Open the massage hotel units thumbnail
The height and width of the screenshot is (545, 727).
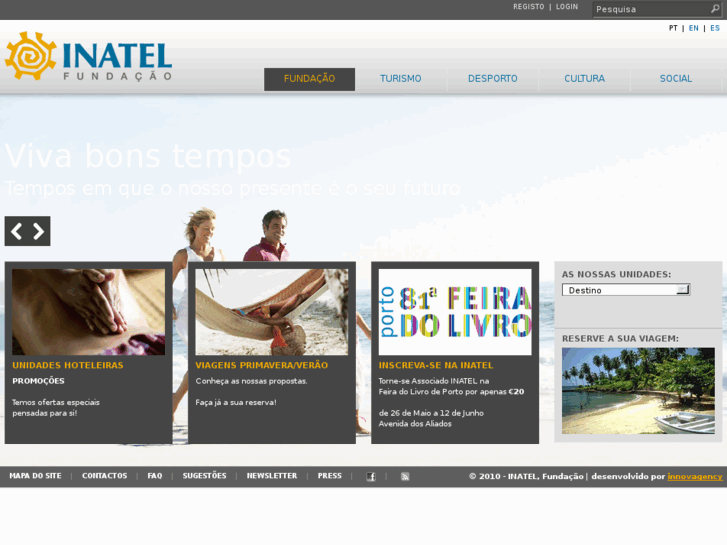coord(89,312)
